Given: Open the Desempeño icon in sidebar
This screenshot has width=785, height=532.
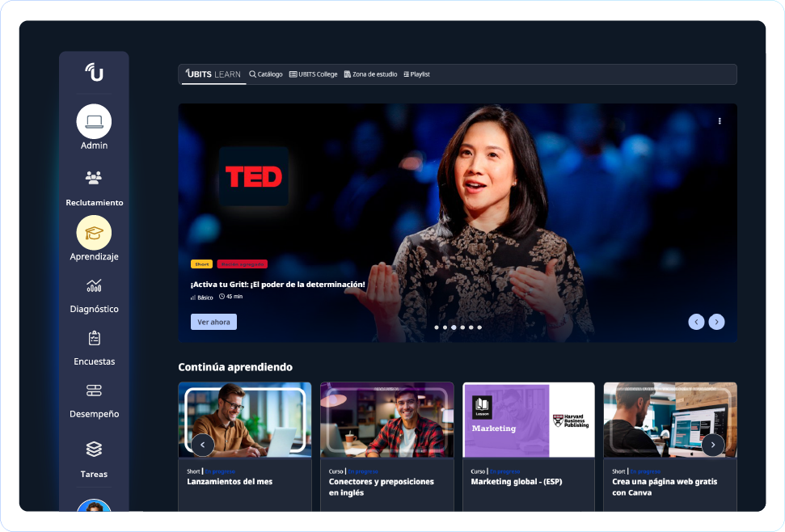Looking at the screenshot, I should tap(94, 391).
